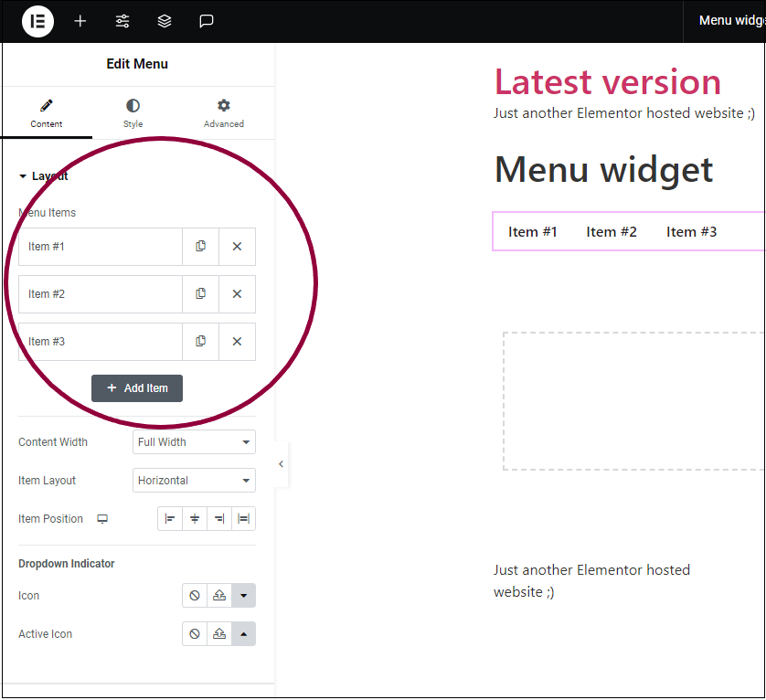The width and height of the screenshot is (766, 700).
Task: Click the Add Item button
Action: (x=137, y=388)
